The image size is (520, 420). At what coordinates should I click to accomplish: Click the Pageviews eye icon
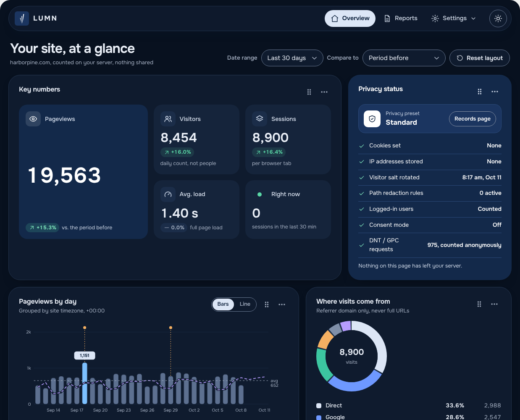33,119
